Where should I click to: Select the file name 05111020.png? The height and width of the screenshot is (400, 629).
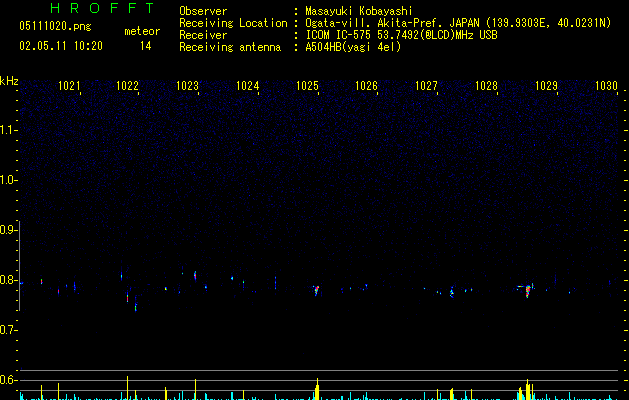pos(55,26)
